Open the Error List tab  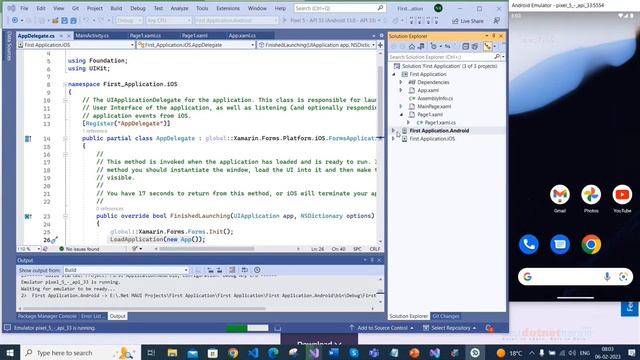[92, 316]
